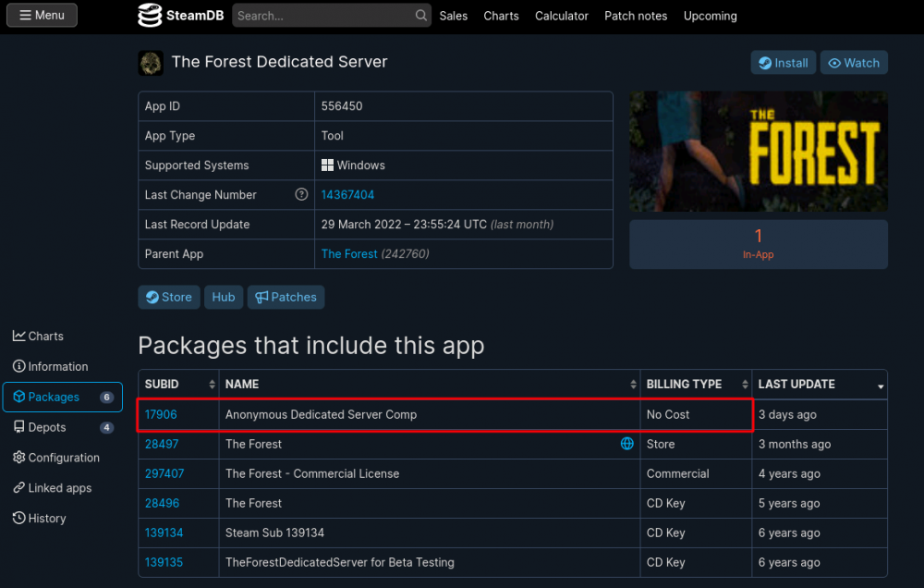Open package 28497 link
The image size is (924, 588).
tap(162, 444)
